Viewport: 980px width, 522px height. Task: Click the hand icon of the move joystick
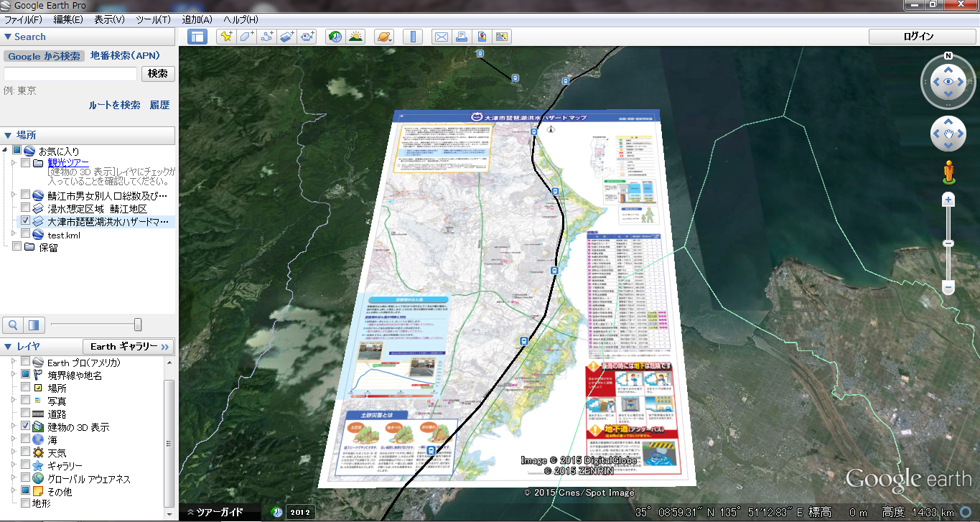948,134
